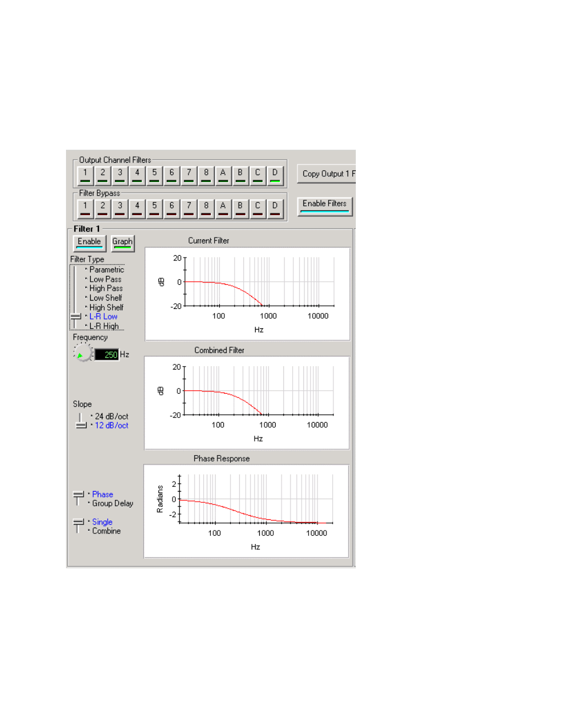Click the Phase Response graph
The width and height of the screenshot is (562, 728).
pos(246,512)
